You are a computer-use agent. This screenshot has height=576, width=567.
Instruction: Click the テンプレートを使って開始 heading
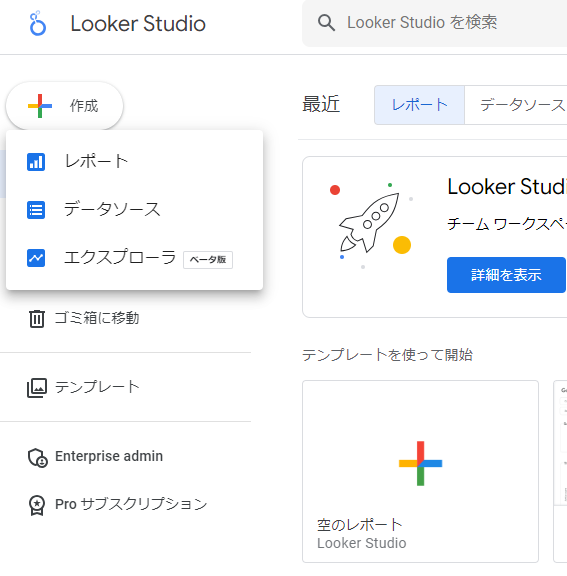pyautogui.click(x=387, y=355)
